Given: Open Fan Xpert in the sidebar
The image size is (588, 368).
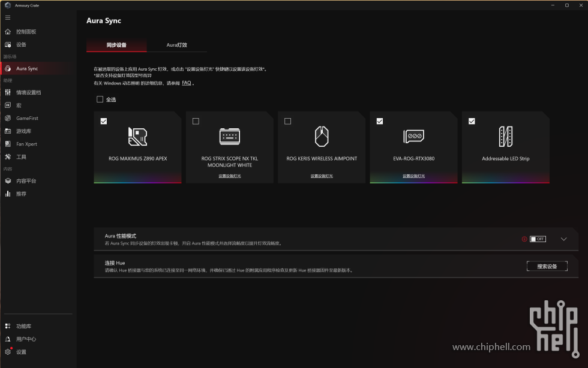Looking at the screenshot, I should point(26,144).
